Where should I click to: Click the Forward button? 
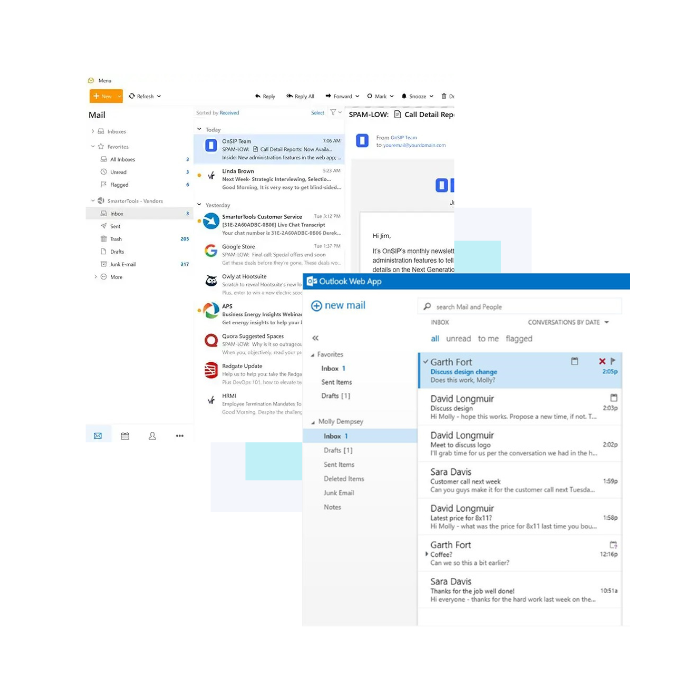[x=339, y=96]
